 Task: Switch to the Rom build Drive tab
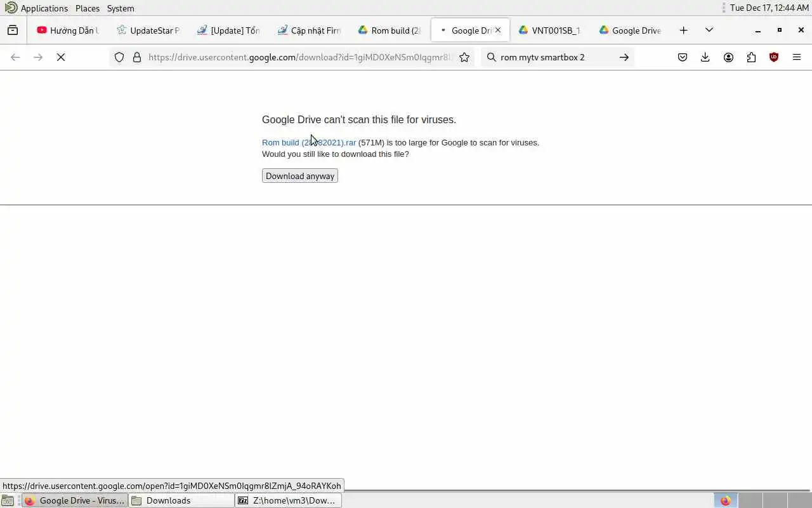click(x=390, y=30)
